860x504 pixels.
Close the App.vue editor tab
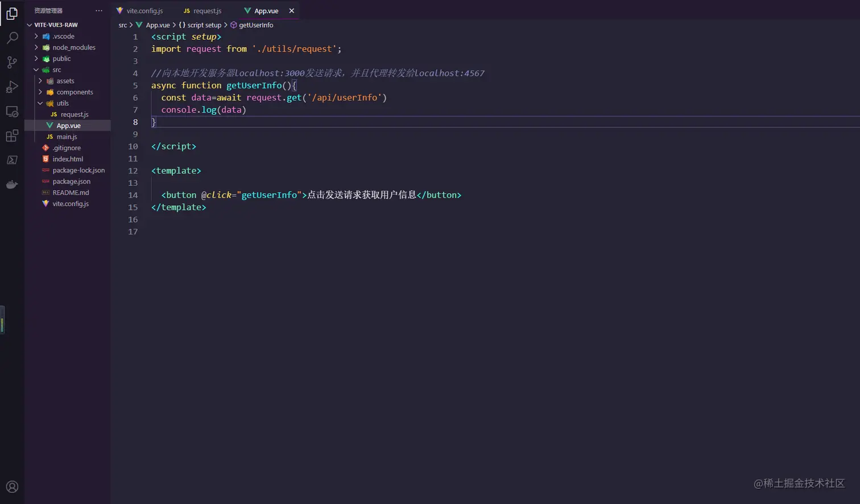click(x=292, y=11)
